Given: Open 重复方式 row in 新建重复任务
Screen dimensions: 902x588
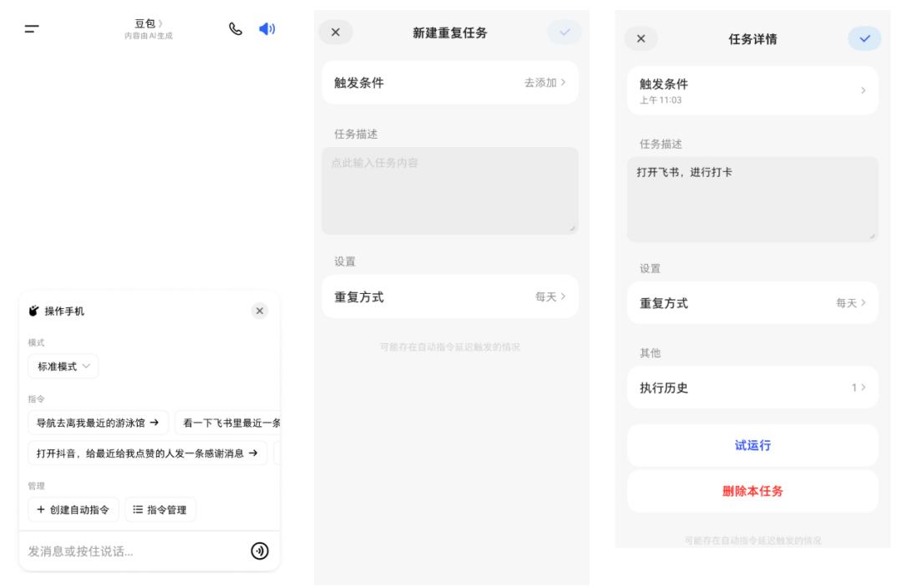Looking at the screenshot, I should tap(450, 297).
